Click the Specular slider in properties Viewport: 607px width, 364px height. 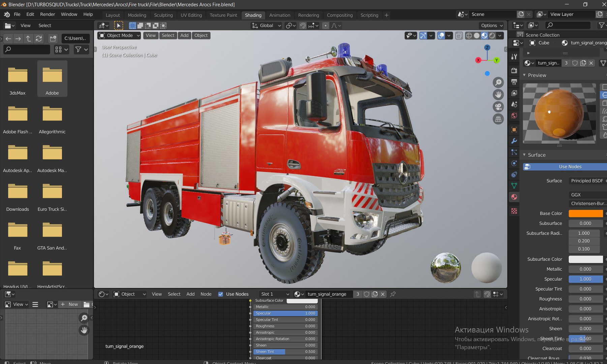tap(586, 279)
